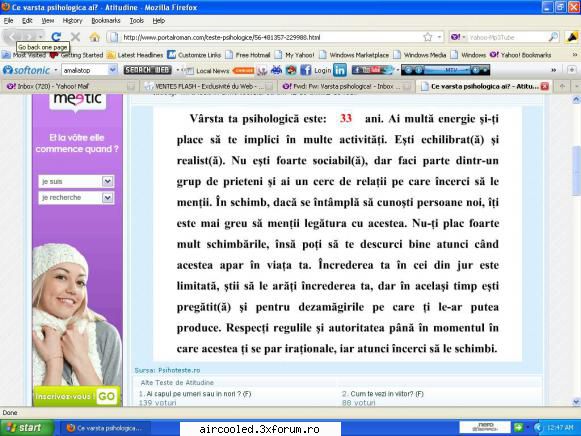Click the Forward navigation arrow
The width and height of the screenshot is (581, 436).
click(x=28, y=37)
